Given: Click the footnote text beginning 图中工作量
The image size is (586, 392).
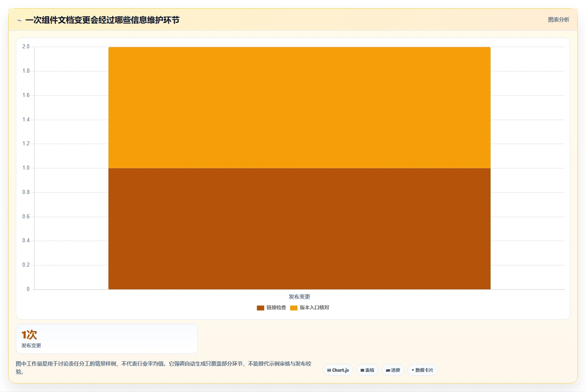Looking at the screenshot, I should (164, 368).
